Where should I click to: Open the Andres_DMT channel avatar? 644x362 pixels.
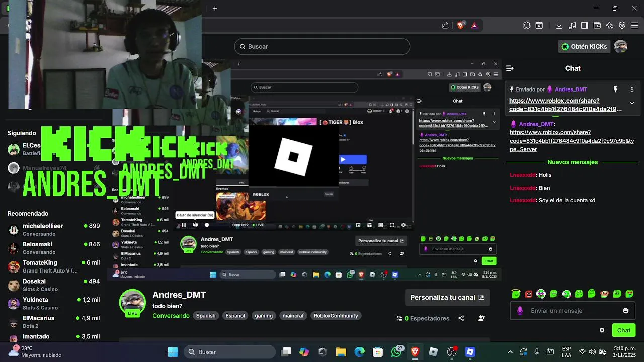[x=132, y=303]
